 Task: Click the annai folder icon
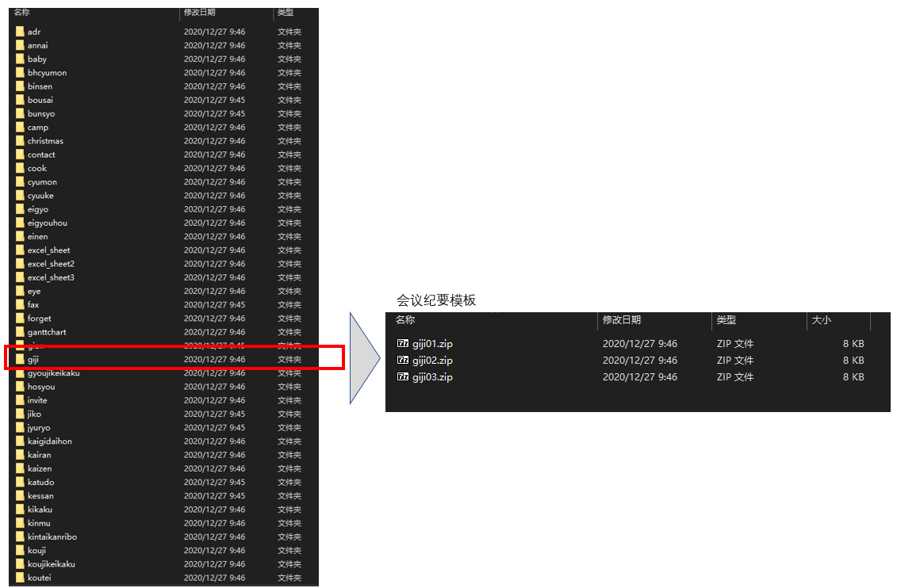[20, 46]
